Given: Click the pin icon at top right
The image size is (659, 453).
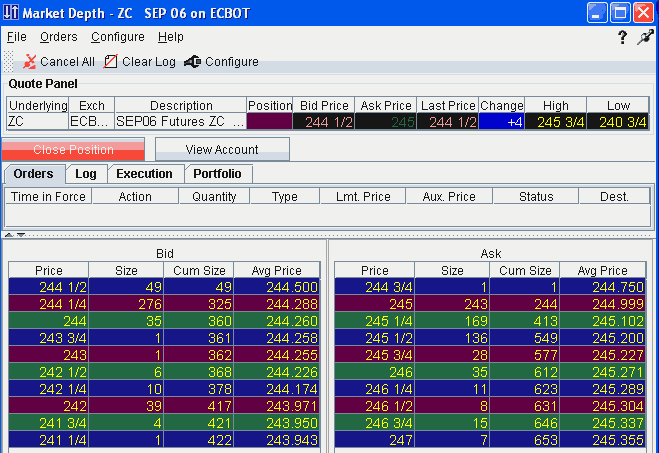Looking at the screenshot, I should 644,37.
